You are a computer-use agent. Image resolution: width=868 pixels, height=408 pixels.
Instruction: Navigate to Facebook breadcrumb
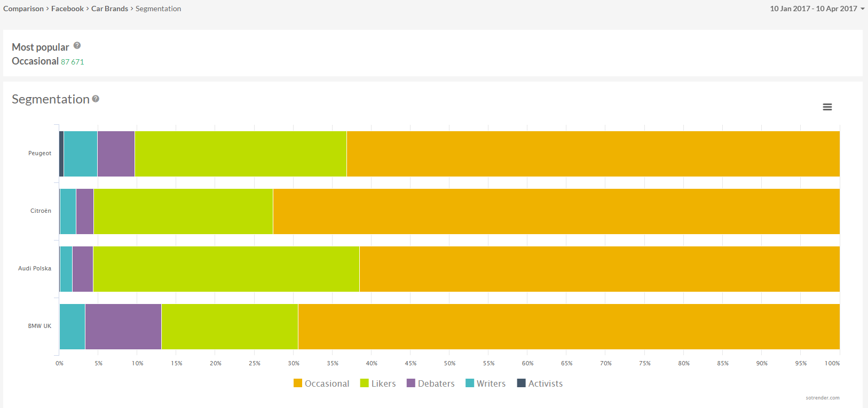(x=67, y=9)
